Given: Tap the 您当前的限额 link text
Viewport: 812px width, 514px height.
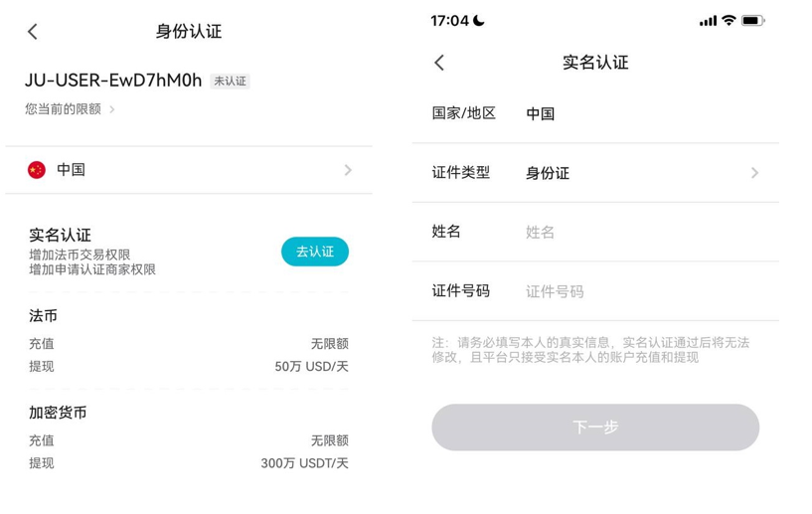Looking at the screenshot, I should [x=64, y=109].
